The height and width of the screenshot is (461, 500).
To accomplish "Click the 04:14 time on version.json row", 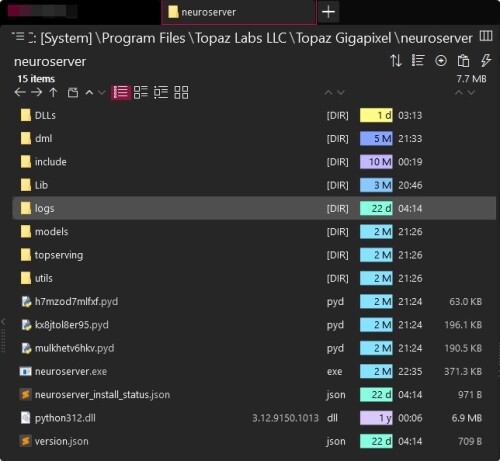I will point(410,441).
